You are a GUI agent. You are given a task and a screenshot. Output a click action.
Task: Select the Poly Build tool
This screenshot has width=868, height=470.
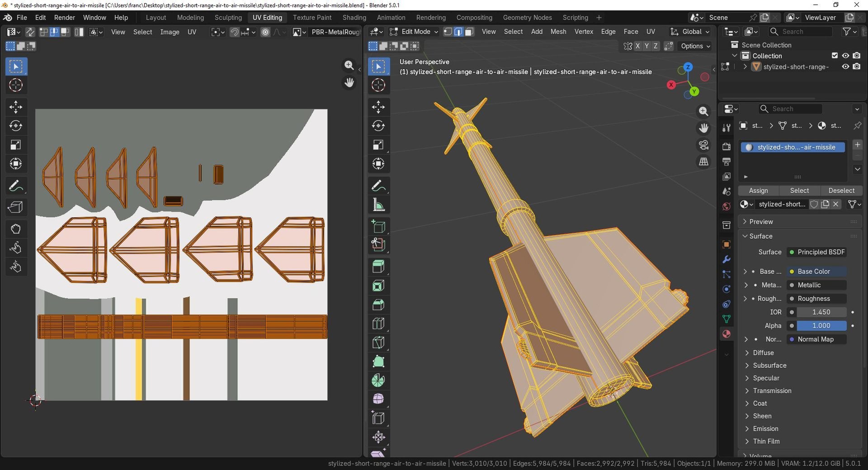(378, 362)
